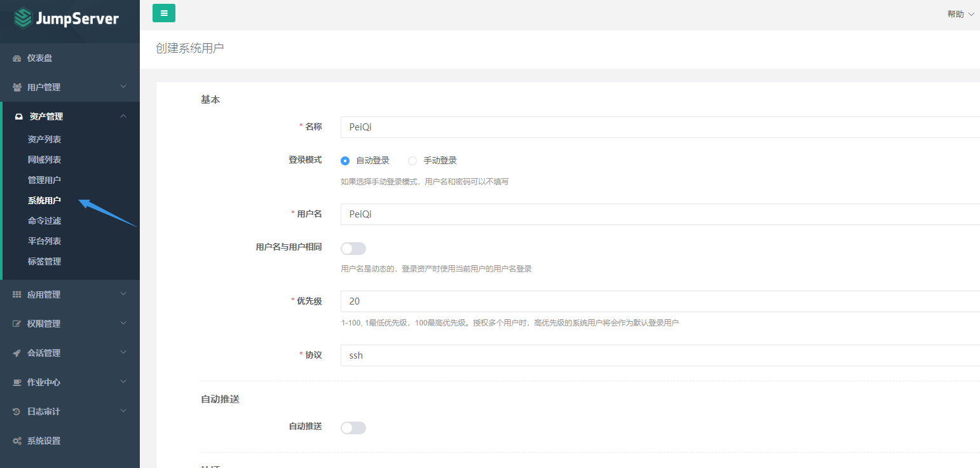The width and height of the screenshot is (980, 468).
Task: Enable the 自动推送 toggle switch
Action: point(353,428)
